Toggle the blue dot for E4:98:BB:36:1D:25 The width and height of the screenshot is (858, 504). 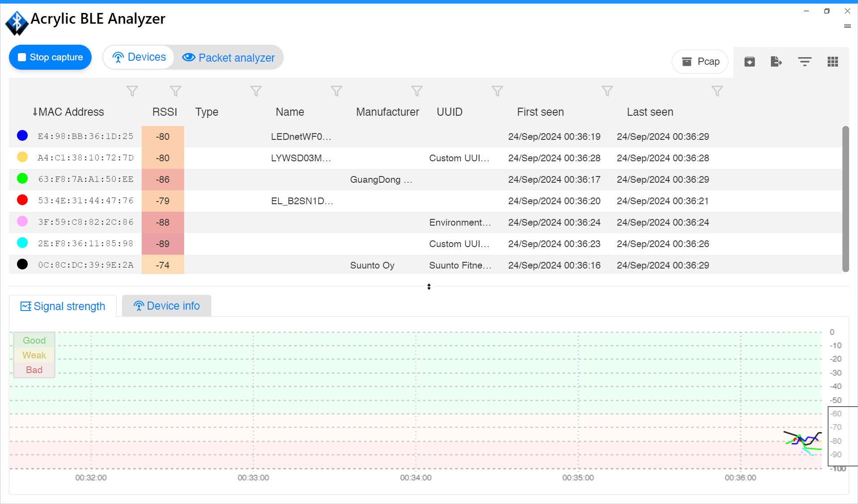click(x=22, y=136)
